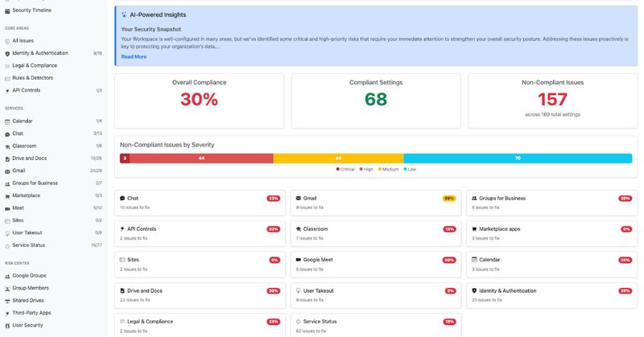
Task: Click the Critical segment showing 3
Action: point(125,158)
